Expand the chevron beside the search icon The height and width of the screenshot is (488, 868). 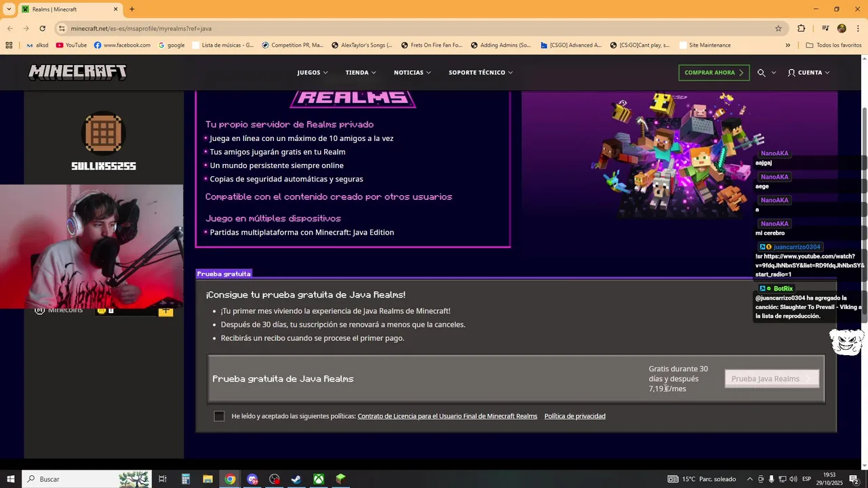[x=774, y=73]
